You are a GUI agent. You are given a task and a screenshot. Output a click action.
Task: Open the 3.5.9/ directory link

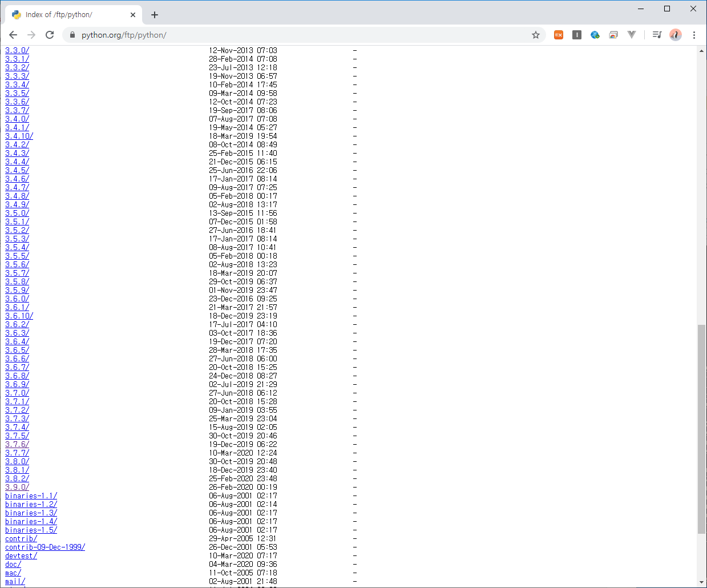point(17,290)
